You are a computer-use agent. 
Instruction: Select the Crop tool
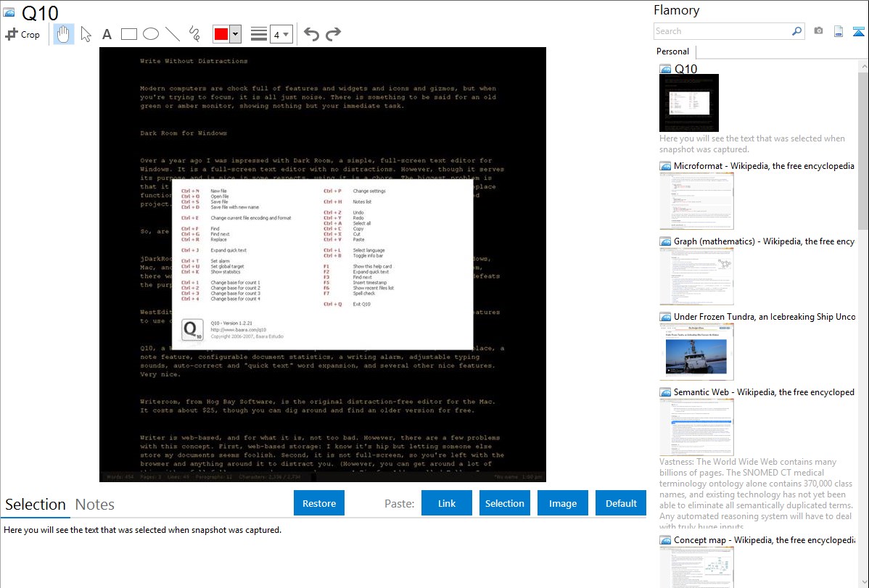22,34
